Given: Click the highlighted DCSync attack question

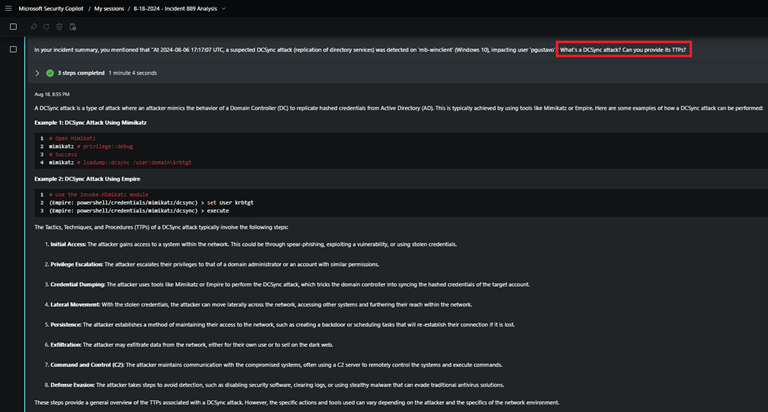Looking at the screenshot, I should [623, 49].
